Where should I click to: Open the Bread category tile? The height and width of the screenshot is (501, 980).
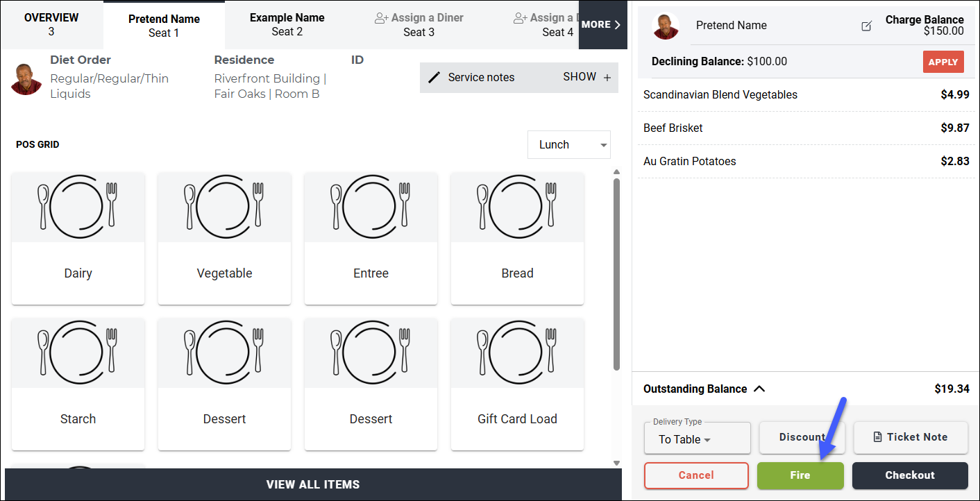coord(518,238)
